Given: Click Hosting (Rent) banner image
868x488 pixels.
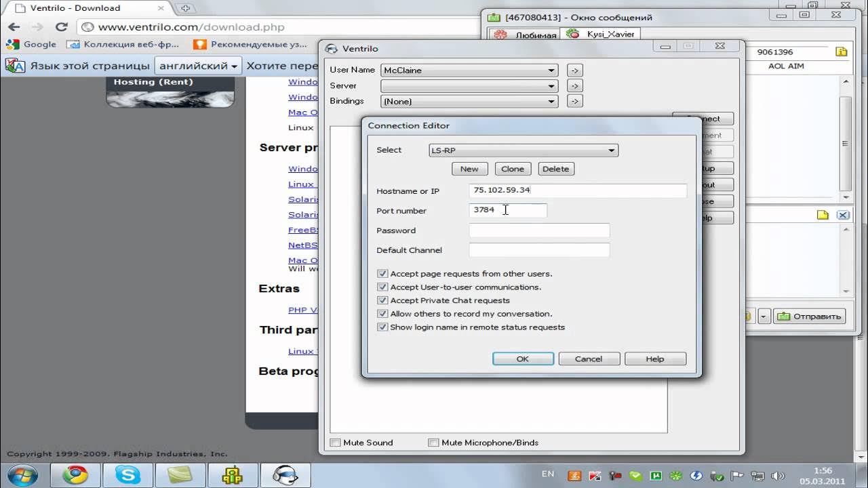Looking at the screenshot, I should (170, 91).
